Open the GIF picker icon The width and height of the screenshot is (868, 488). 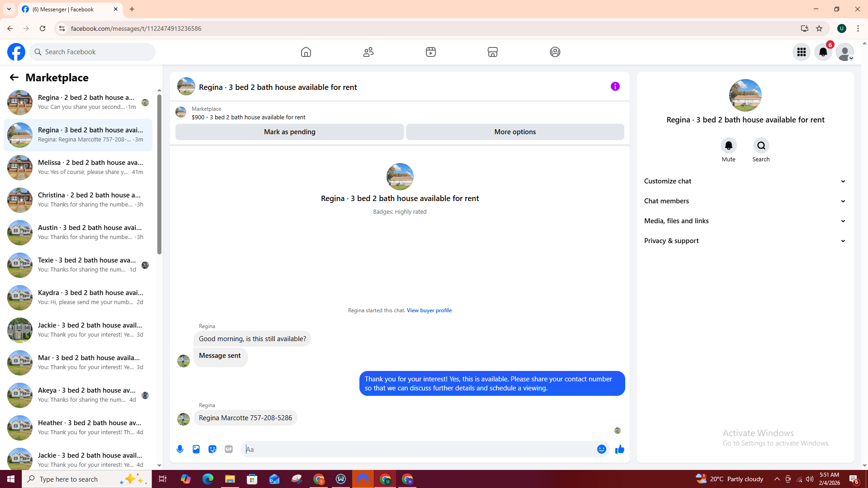pyautogui.click(x=229, y=449)
